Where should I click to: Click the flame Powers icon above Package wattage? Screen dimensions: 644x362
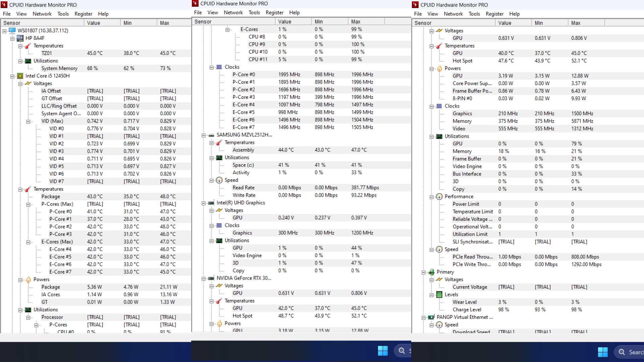coord(28,280)
